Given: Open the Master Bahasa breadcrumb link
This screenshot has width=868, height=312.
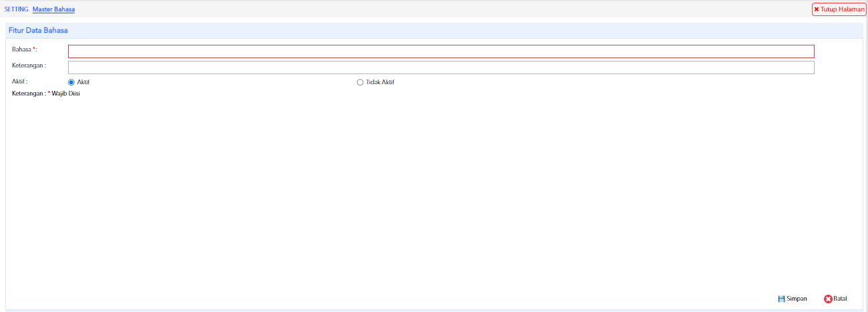Looking at the screenshot, I should pos(53,9).
